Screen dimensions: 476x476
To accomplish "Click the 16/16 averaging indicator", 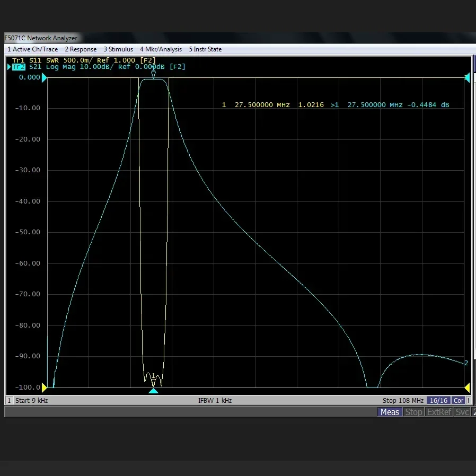I will [439, 401].
